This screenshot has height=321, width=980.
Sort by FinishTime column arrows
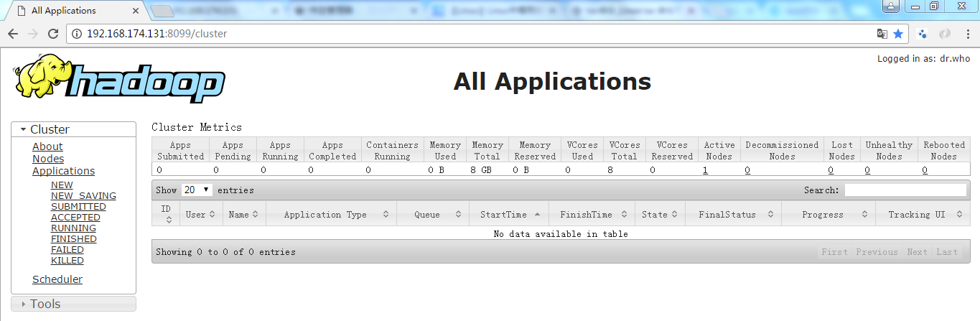point(625,215)
